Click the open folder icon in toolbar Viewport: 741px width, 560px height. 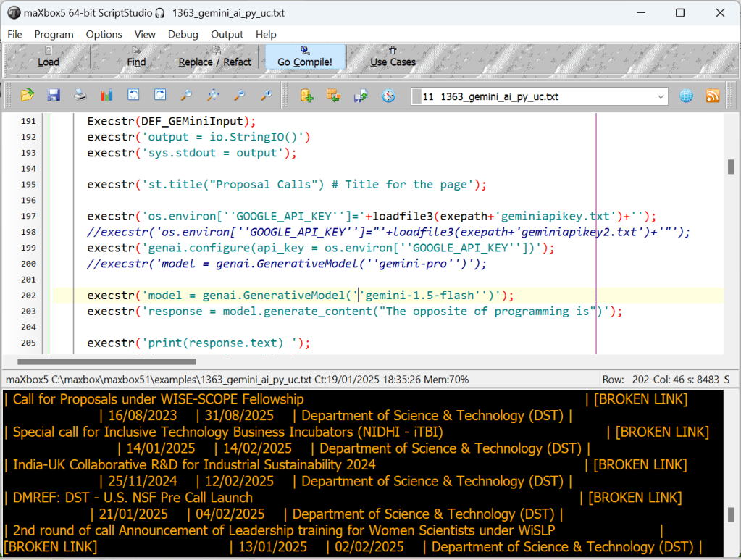coord(28,96)
